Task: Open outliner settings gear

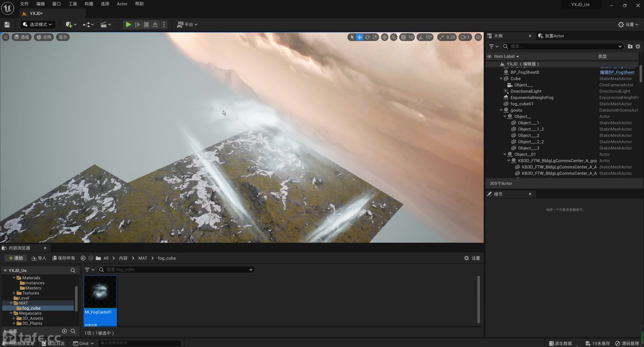Action: [x=638, y=46]
